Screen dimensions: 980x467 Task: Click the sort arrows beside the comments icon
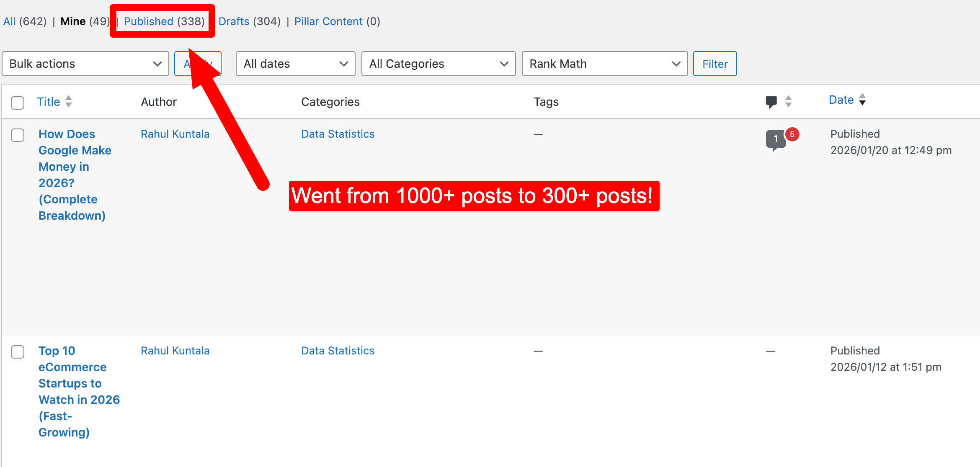click(789, 101)
